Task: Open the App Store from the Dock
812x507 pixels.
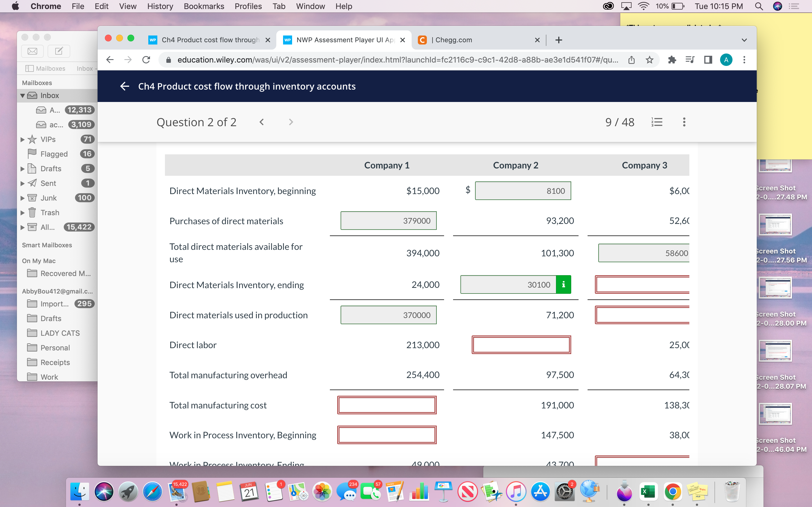Action: (541, 491)
